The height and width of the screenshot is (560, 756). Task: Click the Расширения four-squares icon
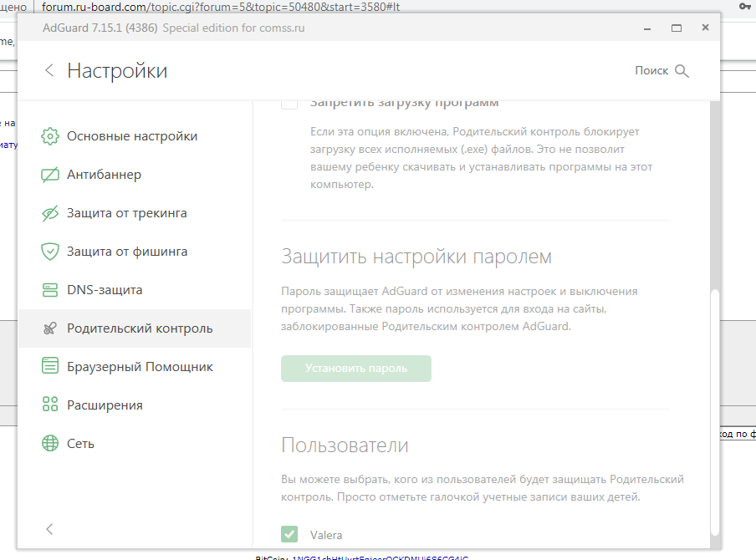tap(50, 404)
